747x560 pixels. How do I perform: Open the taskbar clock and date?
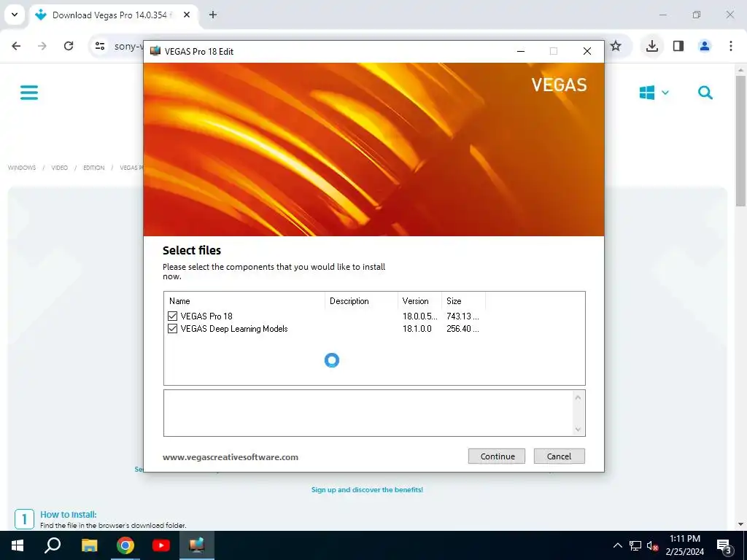(684, 545)
